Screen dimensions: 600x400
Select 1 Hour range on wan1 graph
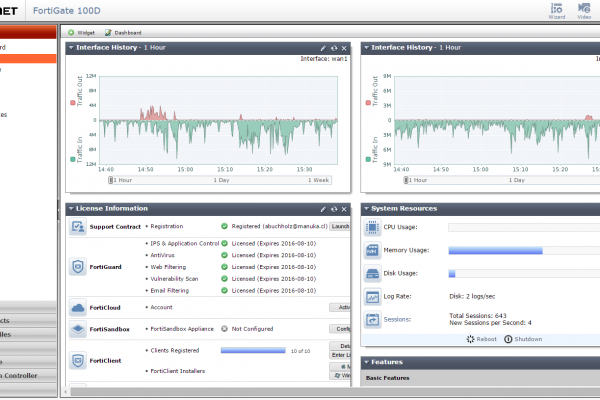122,180
